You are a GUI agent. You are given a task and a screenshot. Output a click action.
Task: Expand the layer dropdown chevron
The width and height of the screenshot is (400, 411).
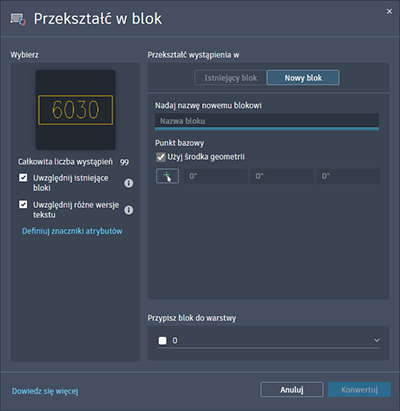click(377, 340)
